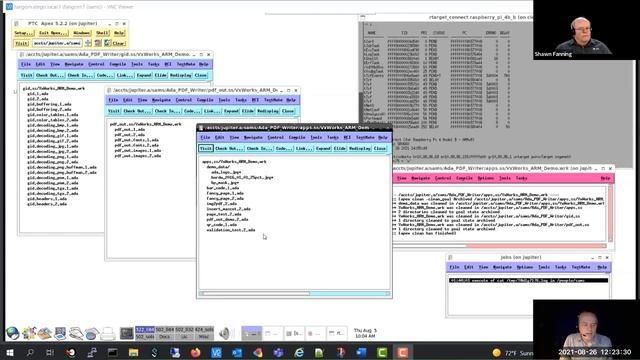Click Setup... in the PTC Apex window

24,33
